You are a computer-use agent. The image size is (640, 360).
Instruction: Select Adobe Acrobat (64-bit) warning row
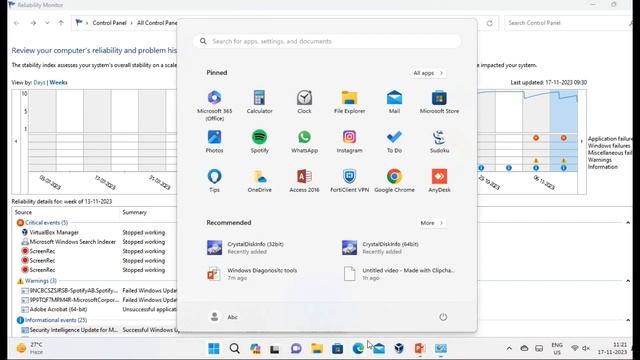(x=58, y=309)
